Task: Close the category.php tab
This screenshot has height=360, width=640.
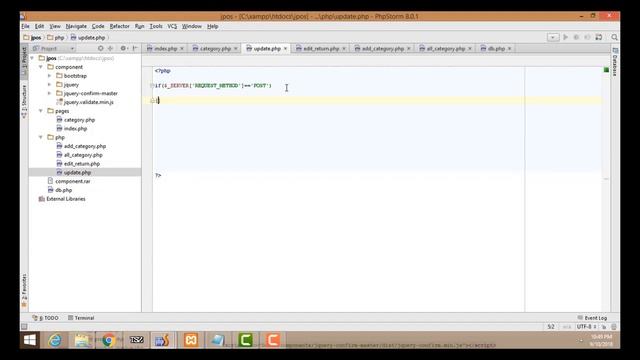Action: [x=236, y=49]
